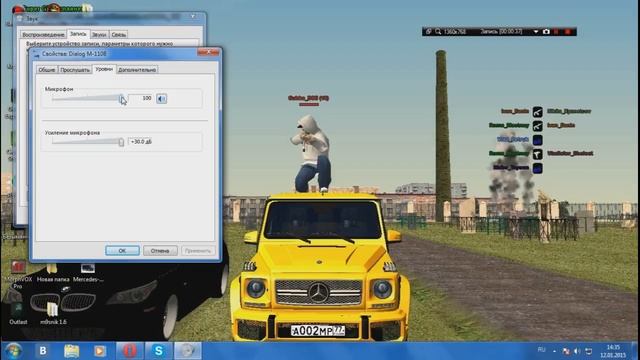Take a screenshot with the camera icon

tap(546, 31)
